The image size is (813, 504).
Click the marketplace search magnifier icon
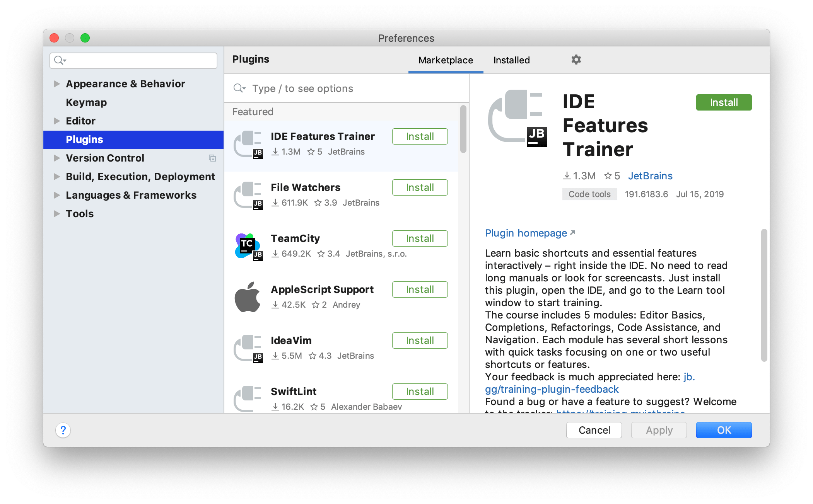coord(239,89)
